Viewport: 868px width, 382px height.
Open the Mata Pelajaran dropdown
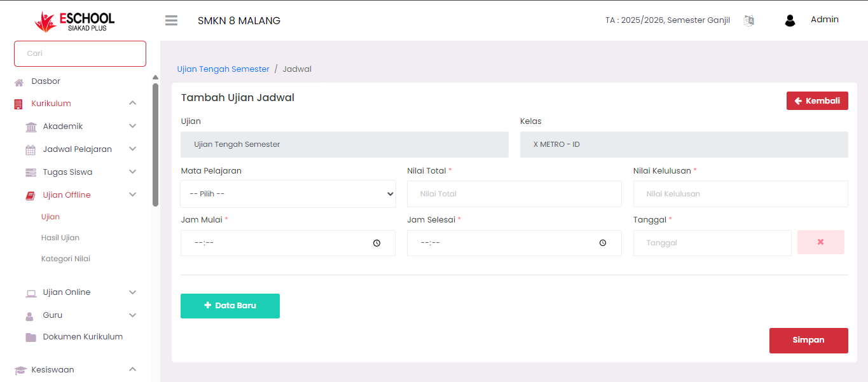[288, 194]
